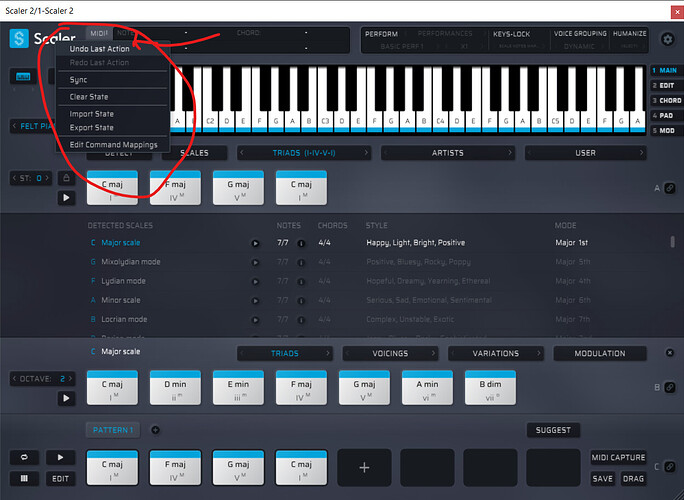Click the SAVE button

[602, 479]
